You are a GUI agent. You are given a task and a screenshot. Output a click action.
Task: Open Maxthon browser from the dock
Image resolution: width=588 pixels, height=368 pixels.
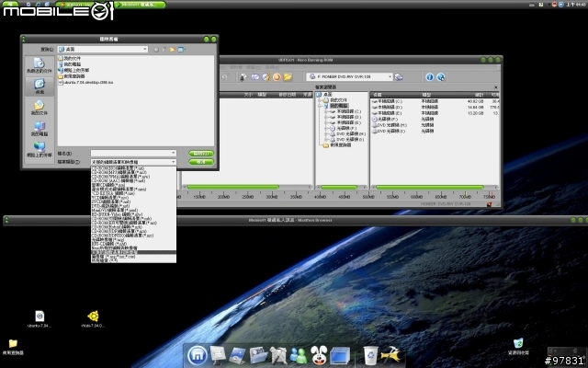pos(198,355)
